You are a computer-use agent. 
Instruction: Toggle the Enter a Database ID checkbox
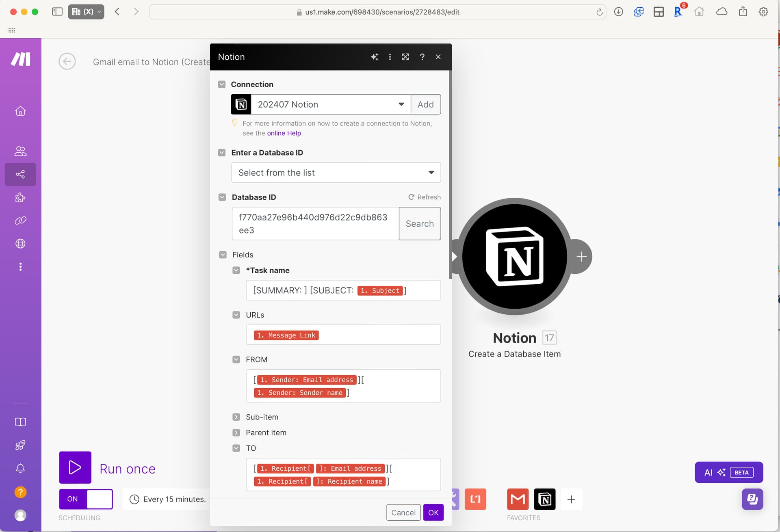[x=222, y=153]
